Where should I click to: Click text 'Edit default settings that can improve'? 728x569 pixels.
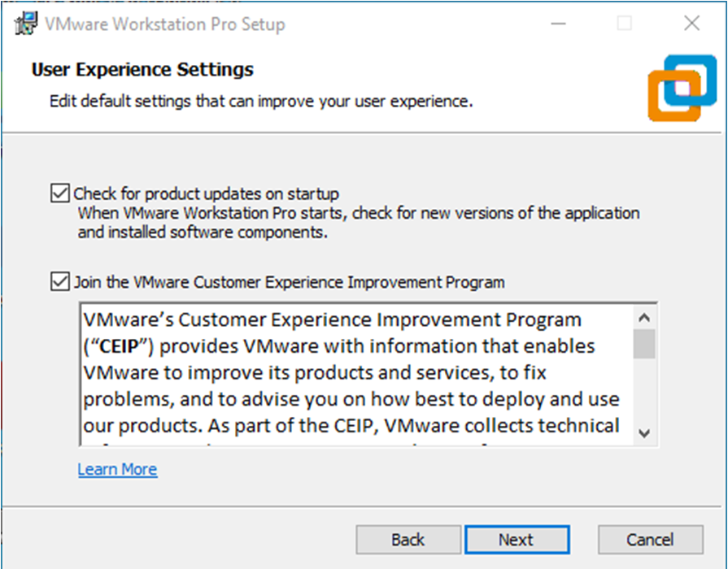point(182,101)
